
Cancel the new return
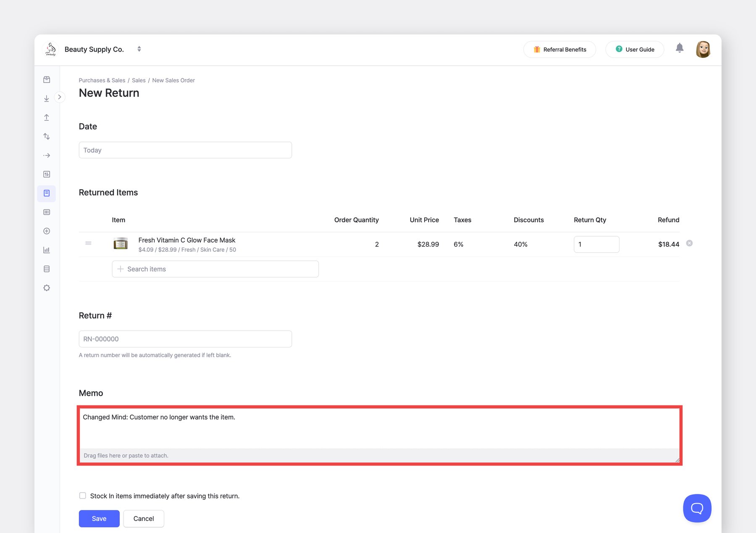coord(144,519)
